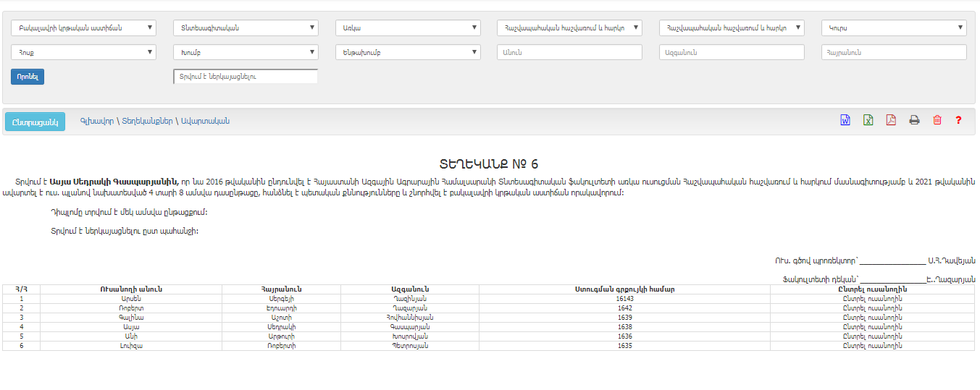The width and height of the screenshot is (980, 390).
Task: Open help via red question mark
Action: tap(958, 121)
